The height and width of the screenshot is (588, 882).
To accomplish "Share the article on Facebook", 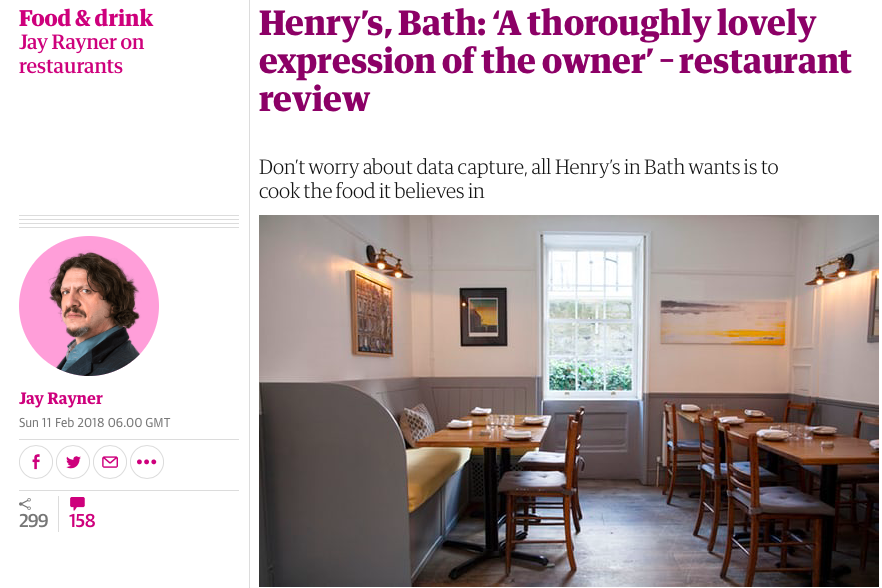I will click(x=35, y=462).
